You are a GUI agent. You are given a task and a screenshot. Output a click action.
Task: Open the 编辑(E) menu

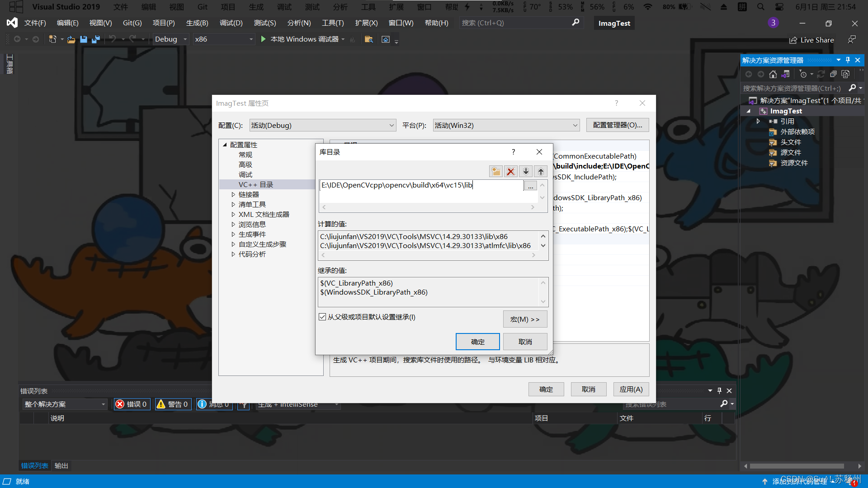click(x=68, y=23)
